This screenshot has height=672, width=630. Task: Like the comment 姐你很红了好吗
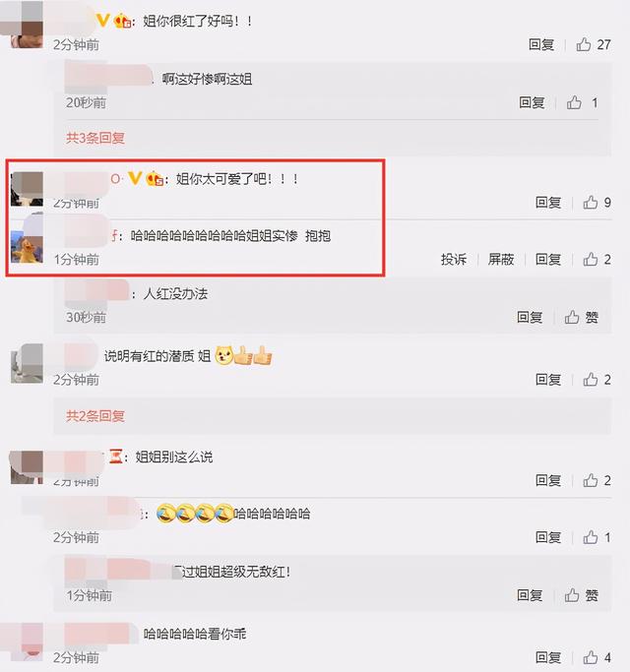pos(594,44)
